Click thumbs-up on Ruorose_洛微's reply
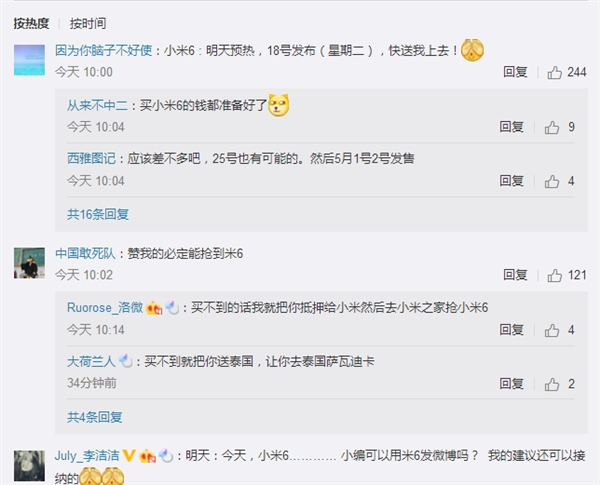 pyautogui.click(x=552, y=330)
